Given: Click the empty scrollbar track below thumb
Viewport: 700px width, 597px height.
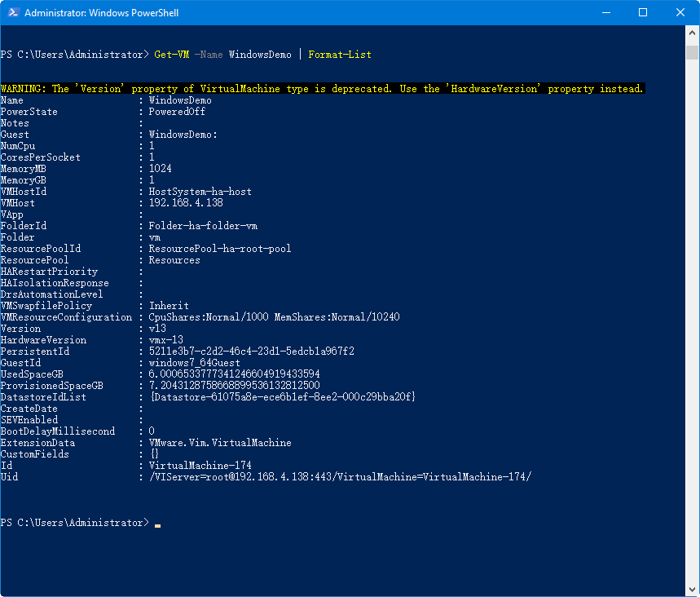Looking at the screenshot, I should pos(692,326).
